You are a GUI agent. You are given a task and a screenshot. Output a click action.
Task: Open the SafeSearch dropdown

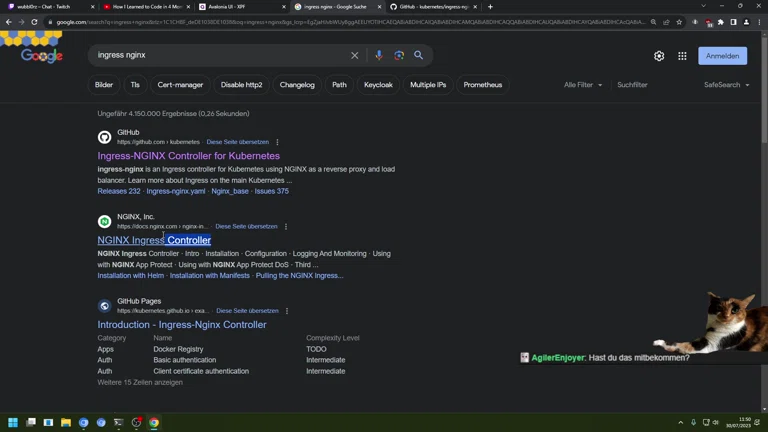[x=726, y=85]
